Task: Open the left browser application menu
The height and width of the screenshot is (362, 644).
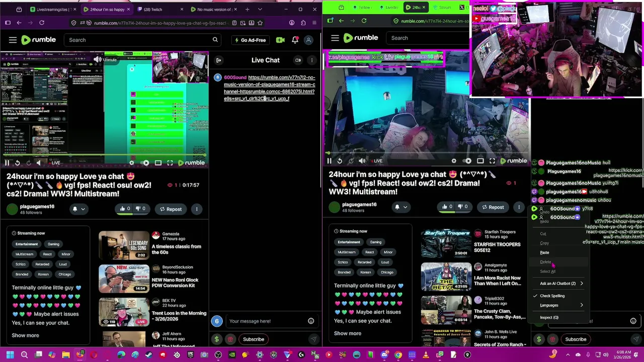Action: tap(314, 23)
